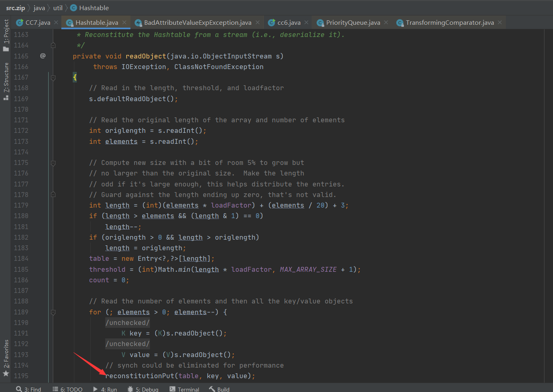The width and height of the screenshot is (553, 392).
Task: Open the PriorityQueue.java tab
Action: (x=353, y=23)
